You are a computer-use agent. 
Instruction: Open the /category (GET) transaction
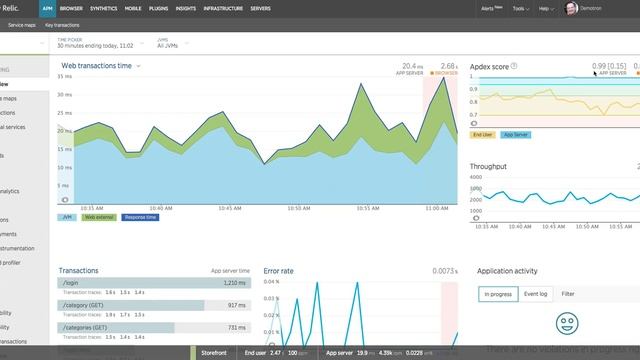coord(154,305)
